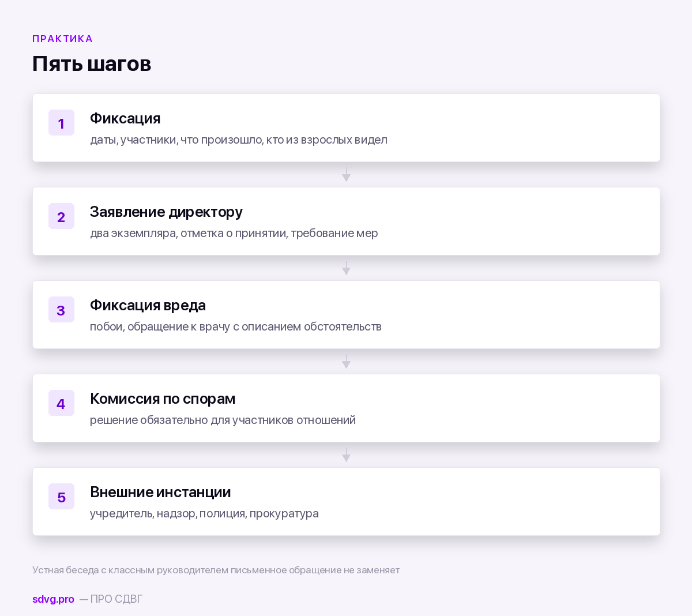The width and height of the screenshot is (692, 616).
Task: Select the 'Комиссия по спорам' title
Action: coord(163,399)
